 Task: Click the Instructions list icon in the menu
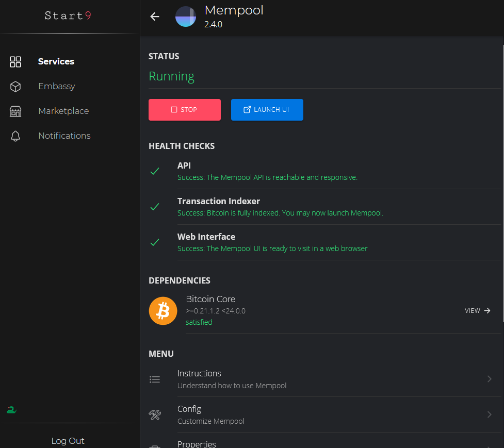pyautogui.click(x=155, y=379)
